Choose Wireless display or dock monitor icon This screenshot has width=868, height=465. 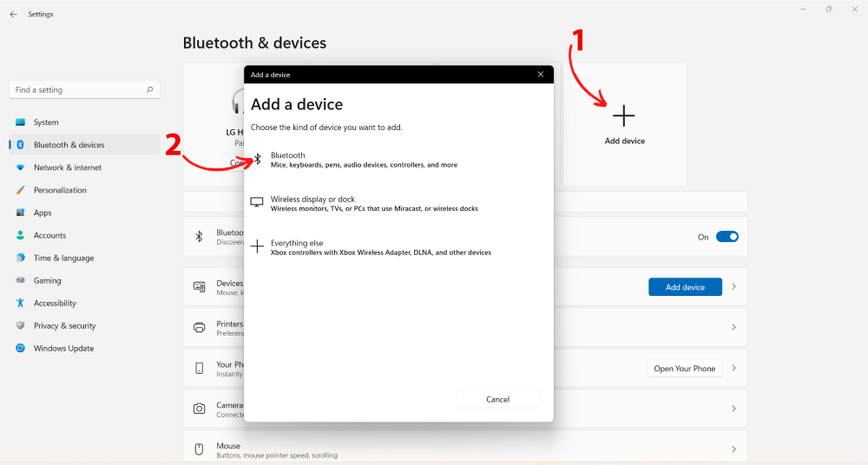tap(257, 202)
